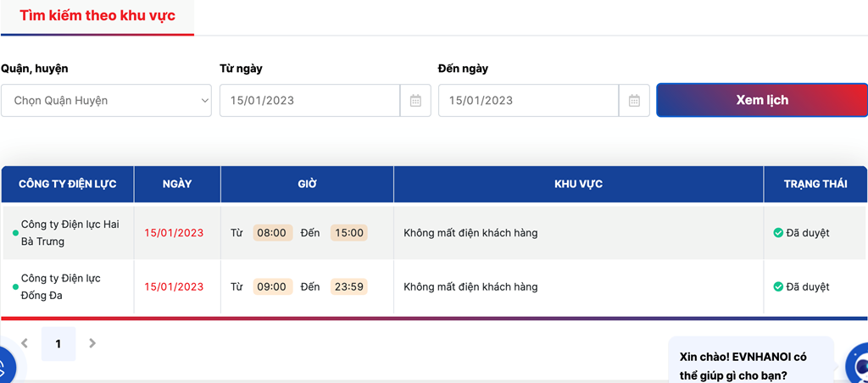Open the chat assistant icon at bottom right

tap(858, 364)
